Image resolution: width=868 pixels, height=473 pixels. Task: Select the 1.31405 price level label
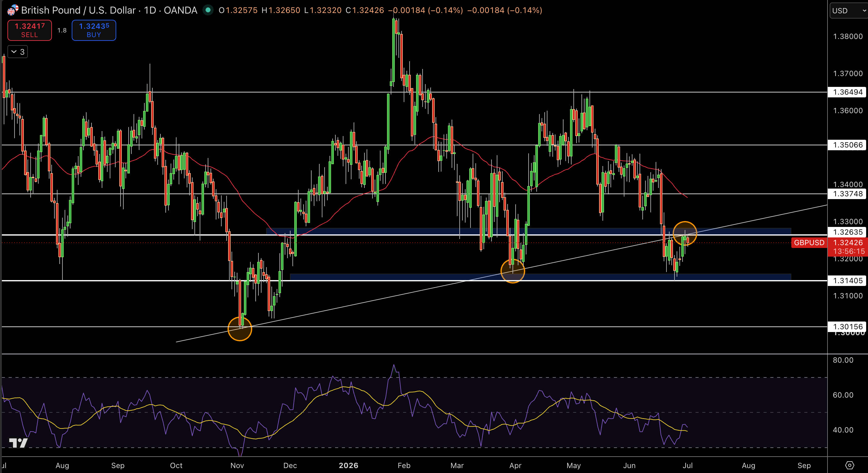click(847, 281)
